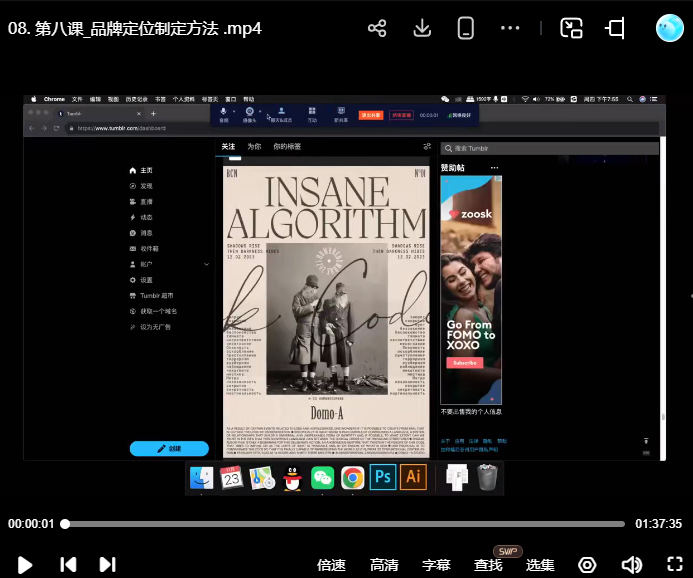Open the blue user avatar profile
The image size is (693, 578).
669,28
